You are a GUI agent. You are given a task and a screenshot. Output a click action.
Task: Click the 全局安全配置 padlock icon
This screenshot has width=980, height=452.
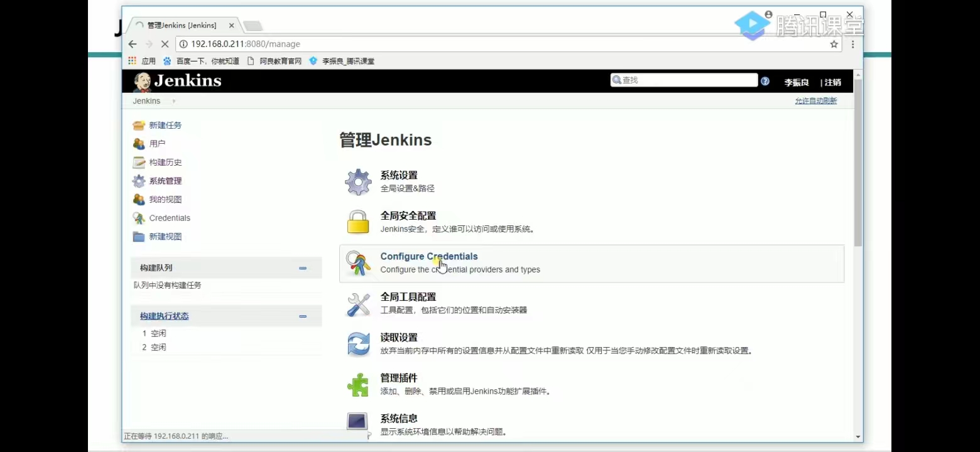(358, 222)
